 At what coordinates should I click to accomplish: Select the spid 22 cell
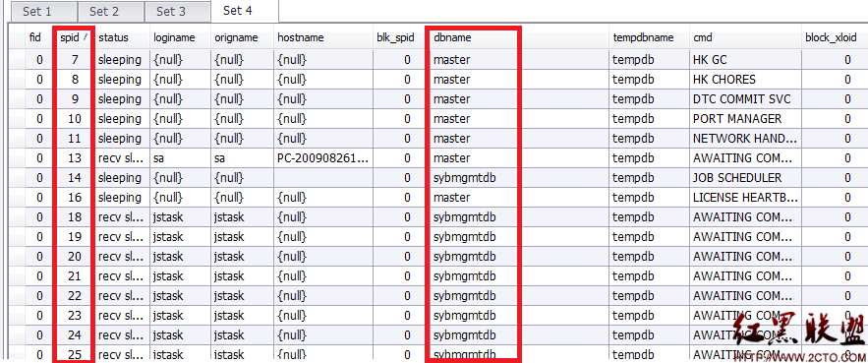(x=75, y=296)
